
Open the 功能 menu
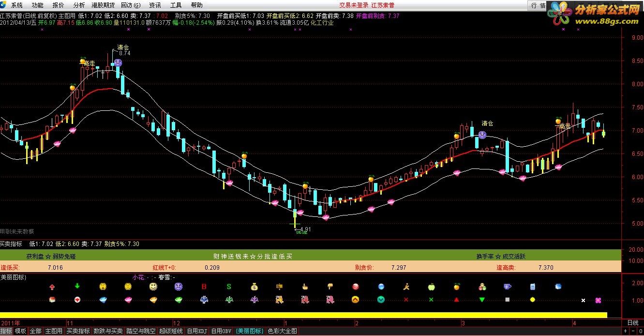click(x=37, y=5)
